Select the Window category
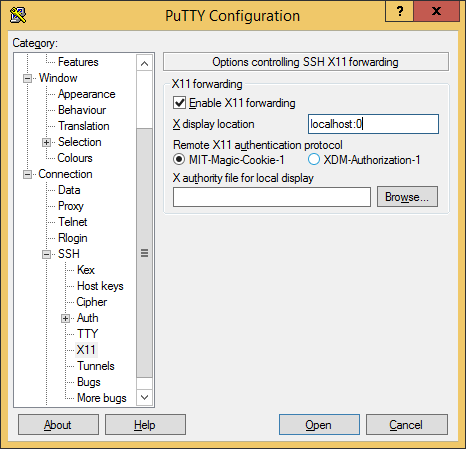This screenshot has width=466, height=449. click(58, 78)
